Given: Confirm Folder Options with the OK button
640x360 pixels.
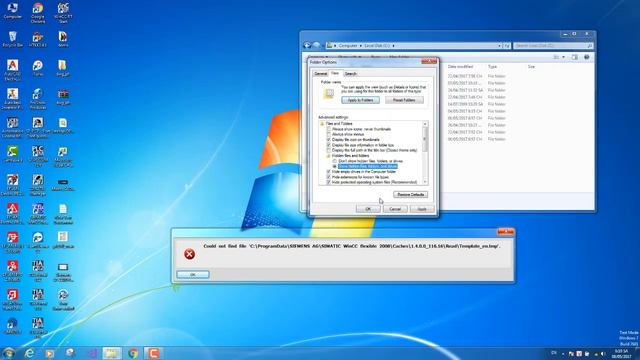Looking at the screenshot, I should [x=368, y=209].
